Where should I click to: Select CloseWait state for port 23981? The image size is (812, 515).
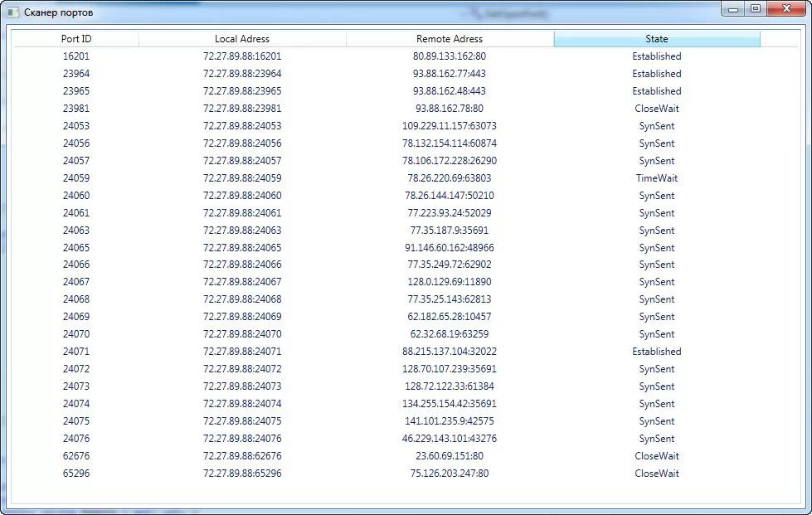657,108
